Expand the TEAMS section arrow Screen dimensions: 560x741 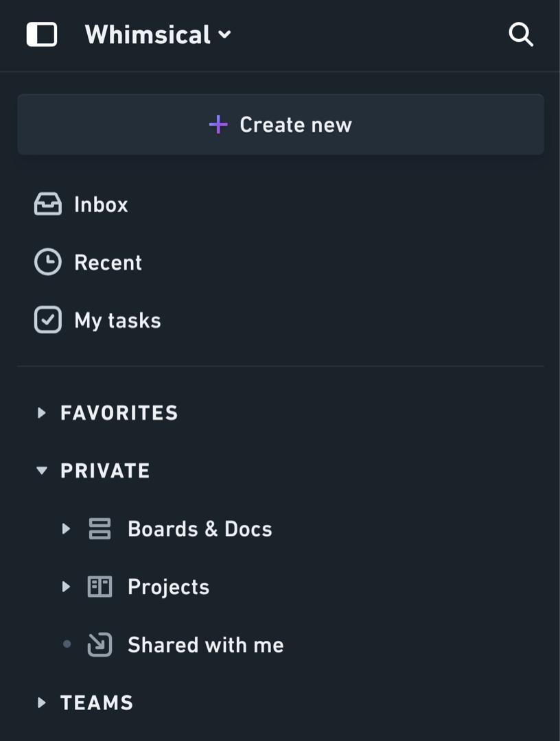tap(42, 703)
